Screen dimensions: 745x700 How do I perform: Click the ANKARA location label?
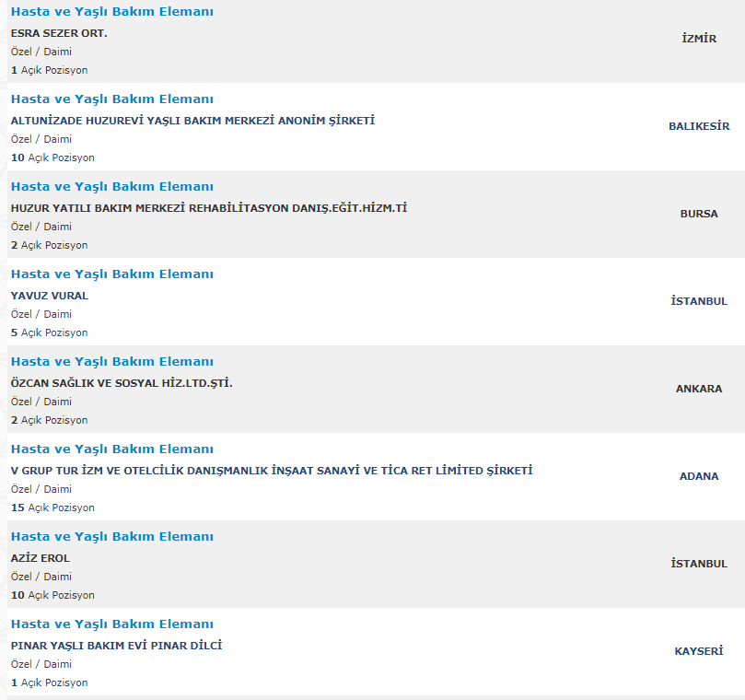coord(699,389)
